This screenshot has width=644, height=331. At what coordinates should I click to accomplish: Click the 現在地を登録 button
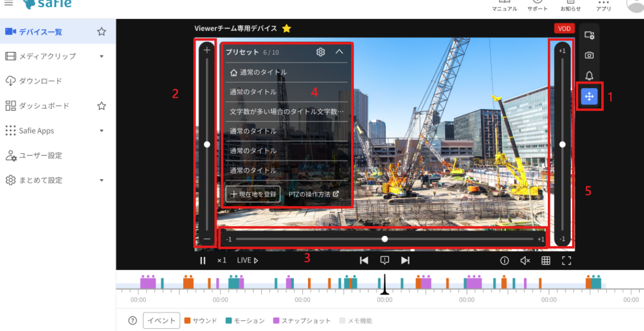(253, 194)
